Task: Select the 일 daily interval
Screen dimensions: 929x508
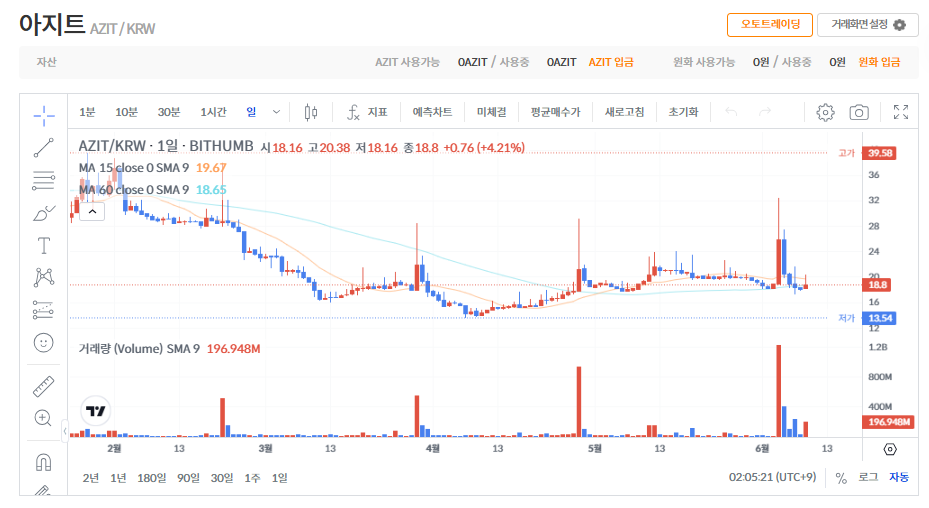Action: [x=251, y=112]
